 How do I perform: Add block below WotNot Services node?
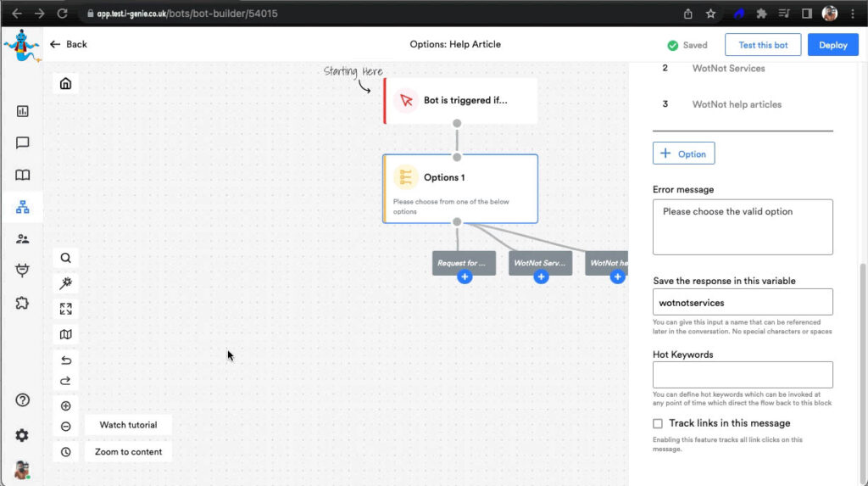541,277
